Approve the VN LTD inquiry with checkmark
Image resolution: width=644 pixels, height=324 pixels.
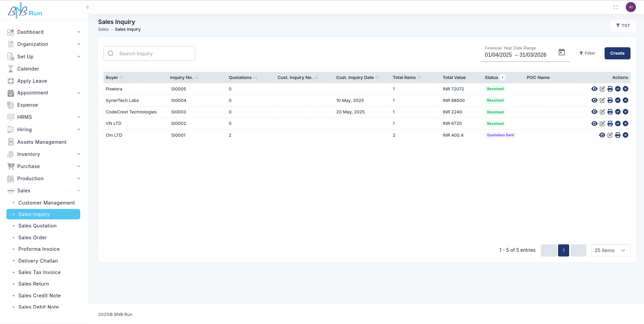tap(618, 124)
